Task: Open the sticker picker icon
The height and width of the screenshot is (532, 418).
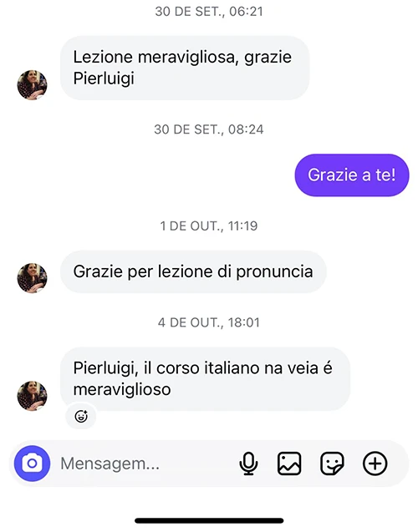Action: pyautogui.click(x=332, y=464)
